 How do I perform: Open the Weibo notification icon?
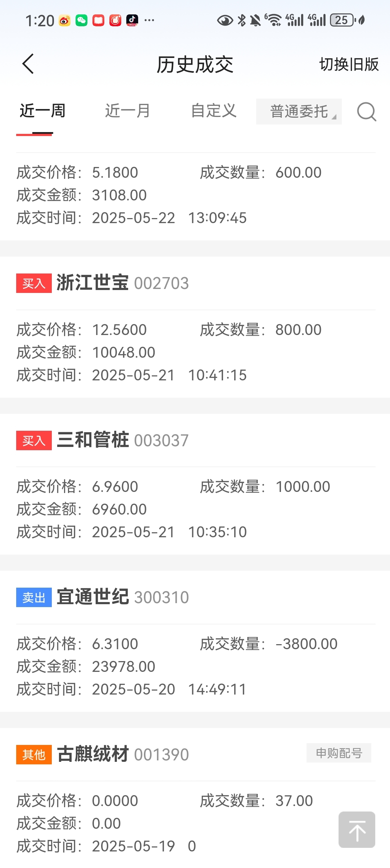tap(65, 21)
